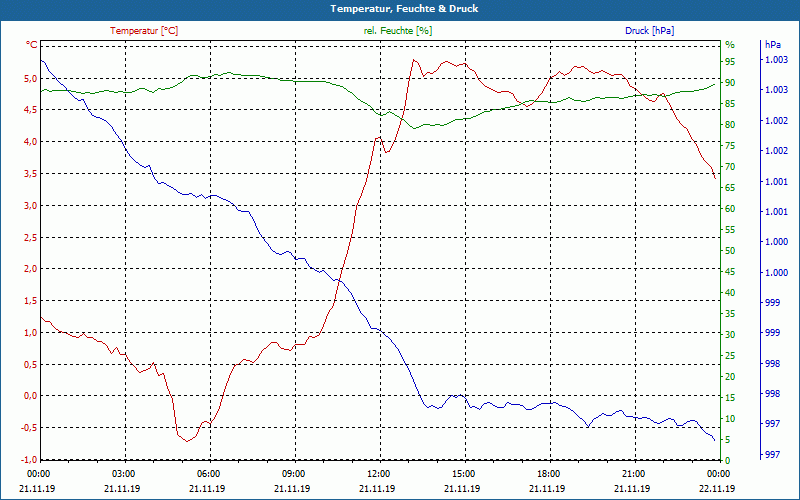Click the '4,5' temperature axis tick
Viewport: 800px width, 500px height.
[31, 110]
